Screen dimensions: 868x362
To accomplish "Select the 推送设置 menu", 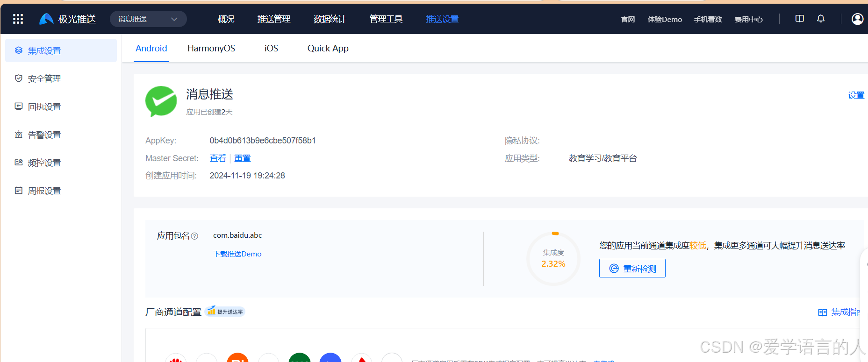I will pyautogui.click(x=442, y=19).
